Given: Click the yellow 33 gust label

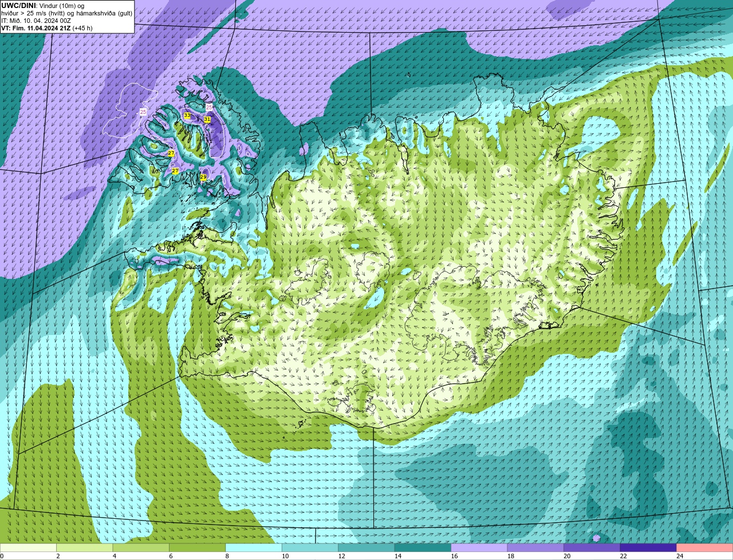Looking at the screenshot, I should 187,116.
